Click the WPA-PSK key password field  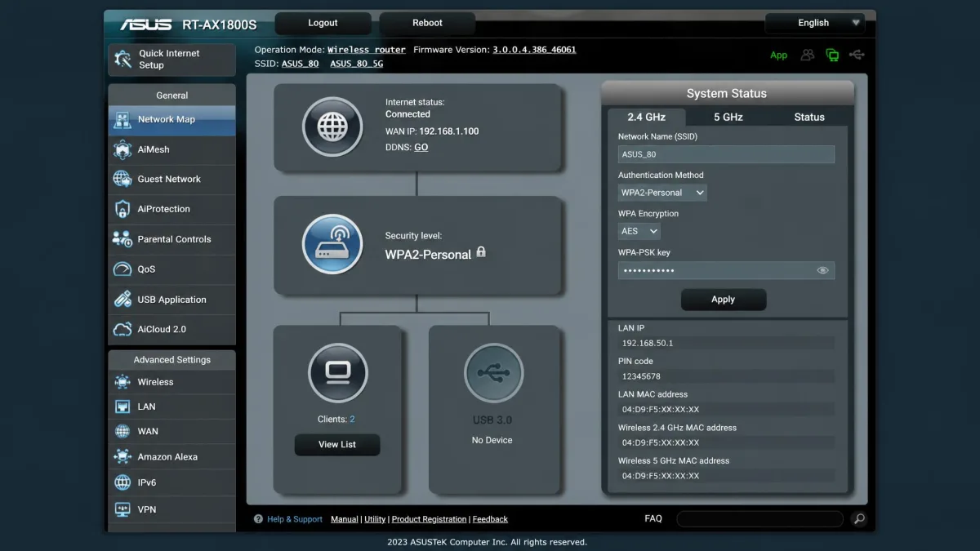pyautogui.click(x=726, y=270)
